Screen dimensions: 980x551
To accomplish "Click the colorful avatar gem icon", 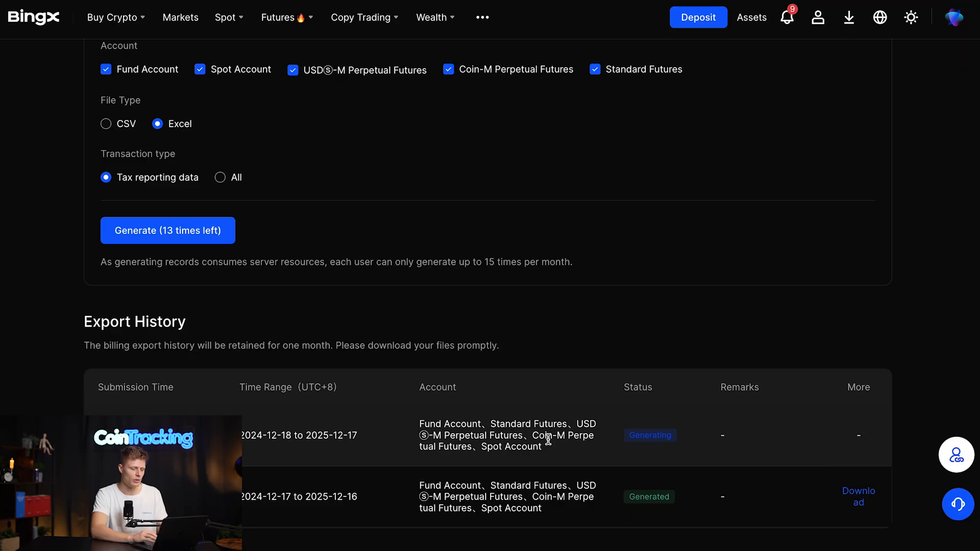I will 954,17.
